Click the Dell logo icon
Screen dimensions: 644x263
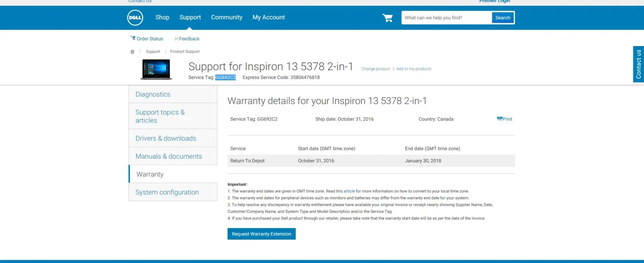point(135,18)
